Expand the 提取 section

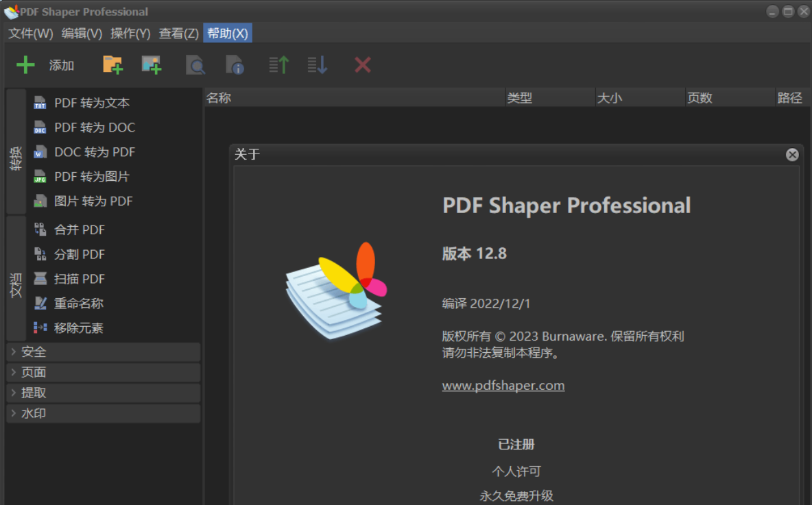(x=104, y=393)
